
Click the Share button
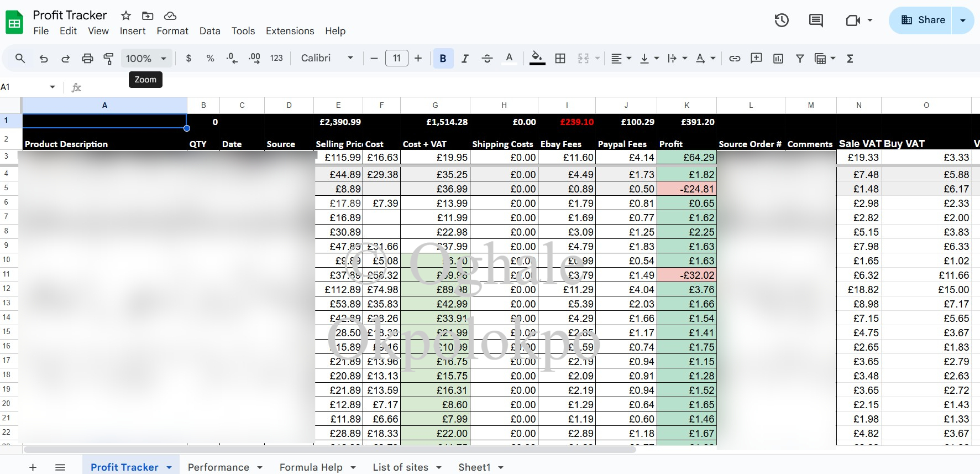tap(923, 20)
